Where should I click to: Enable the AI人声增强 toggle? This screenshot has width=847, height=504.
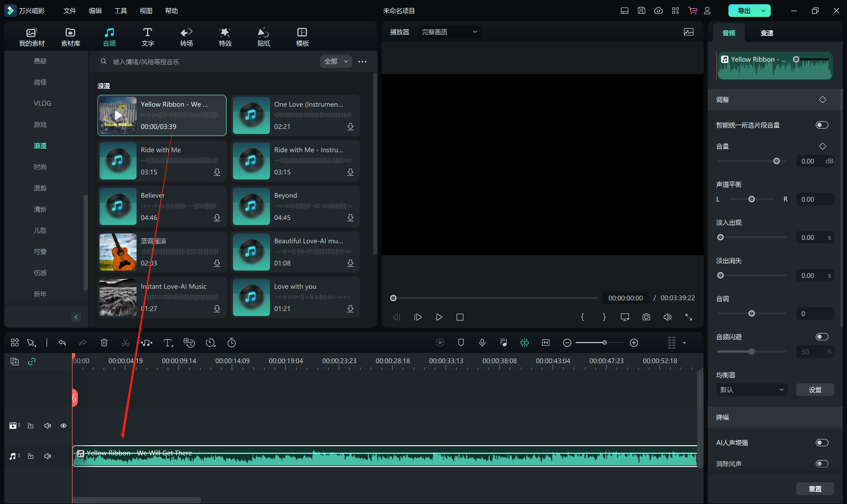point(822,442)
